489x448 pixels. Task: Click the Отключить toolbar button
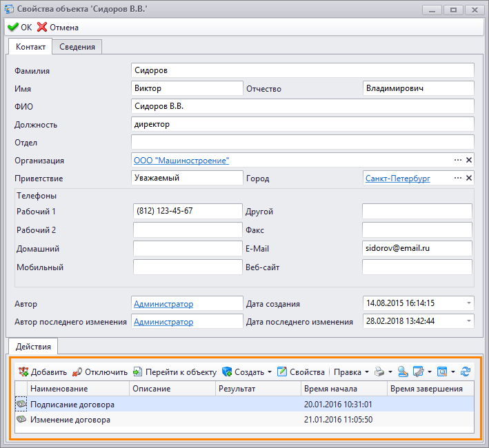[100, 372]
